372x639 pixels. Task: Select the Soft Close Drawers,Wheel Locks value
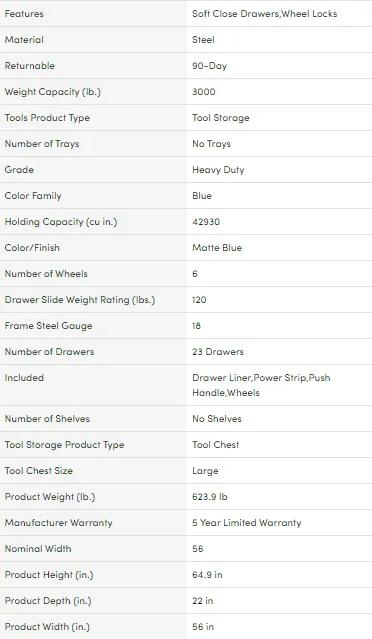coord(264,14)
